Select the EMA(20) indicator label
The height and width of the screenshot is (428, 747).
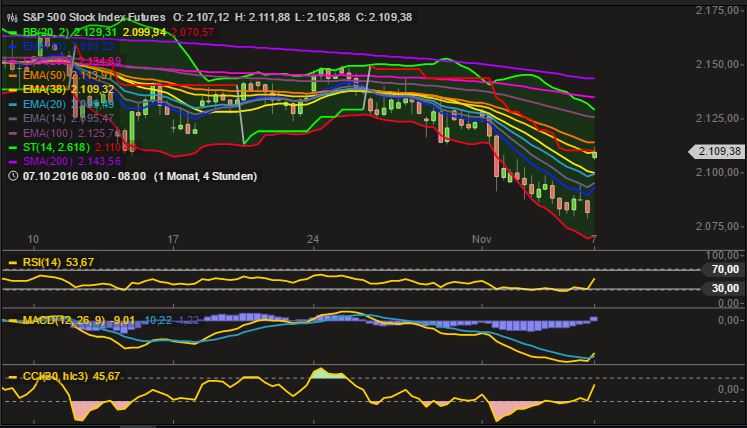pyautogui.click(x=44, y=104)
